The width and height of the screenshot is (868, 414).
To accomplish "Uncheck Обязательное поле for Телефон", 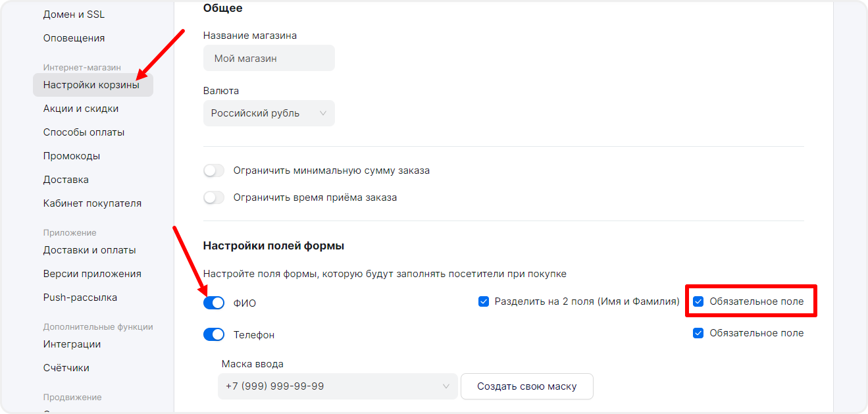I will 698,333.
